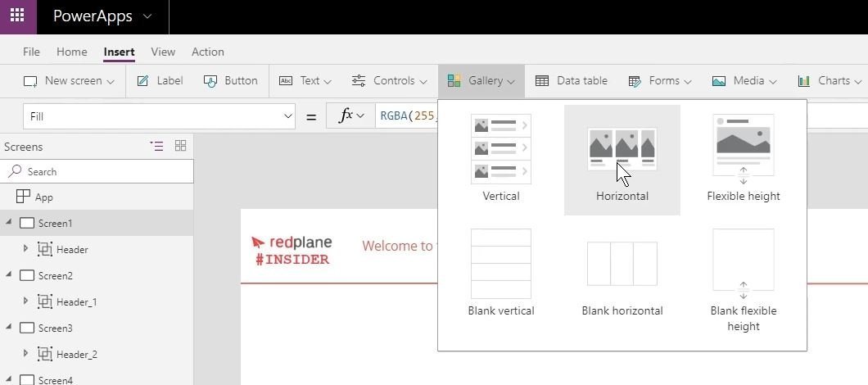868x385 pixels.
Task: Expand the Header group
Action: 25,249
